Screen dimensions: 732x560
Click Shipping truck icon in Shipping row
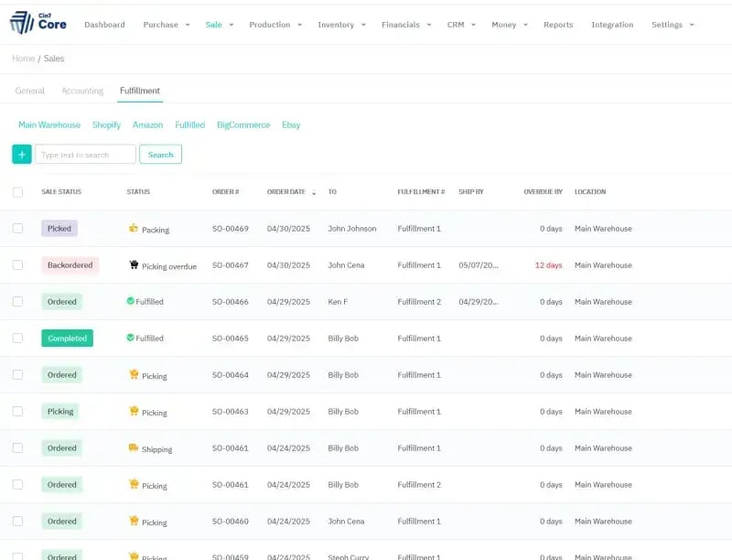pyautogui.click(x=134, y=447)
